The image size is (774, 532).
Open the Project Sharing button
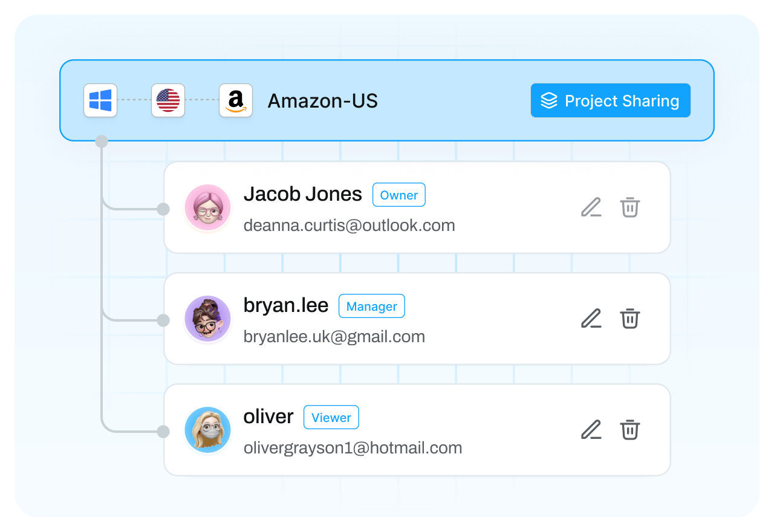point(610,100)
